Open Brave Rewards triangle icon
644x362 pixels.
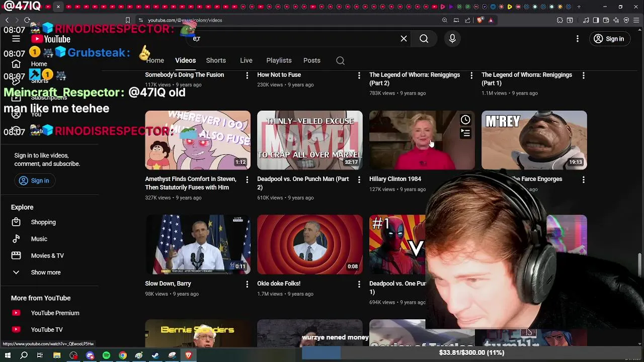[x=491, y=20]
